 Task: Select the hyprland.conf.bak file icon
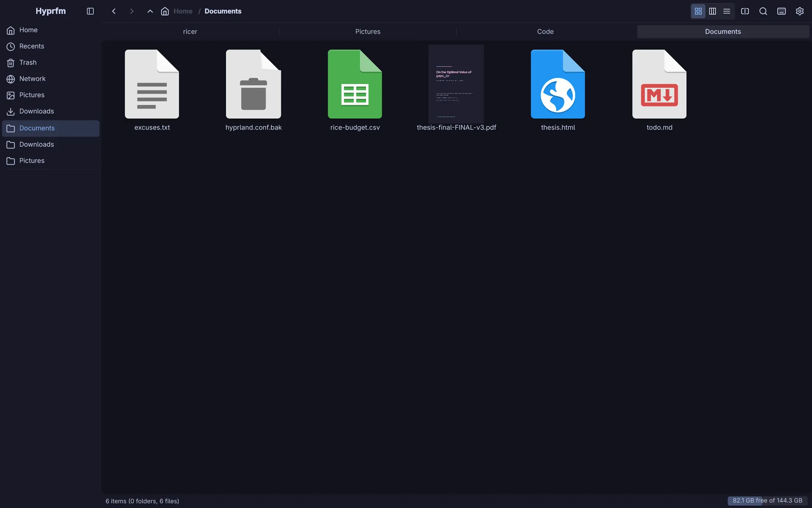click(x=253, y=84)
